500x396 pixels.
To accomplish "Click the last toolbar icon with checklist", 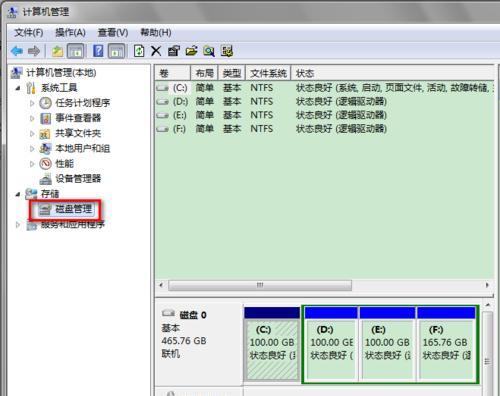I will coord(227,51).
